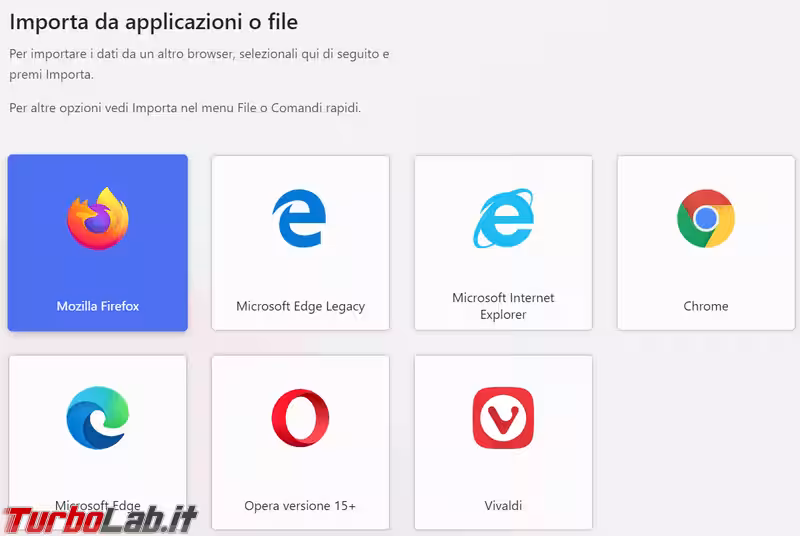Pick the "Chrome" text label

click(706, 306)
